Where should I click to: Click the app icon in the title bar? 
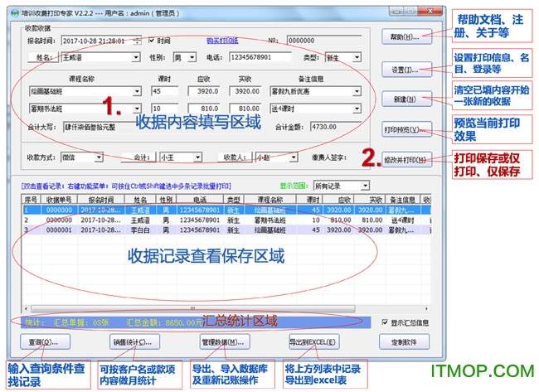pos(15,13)
